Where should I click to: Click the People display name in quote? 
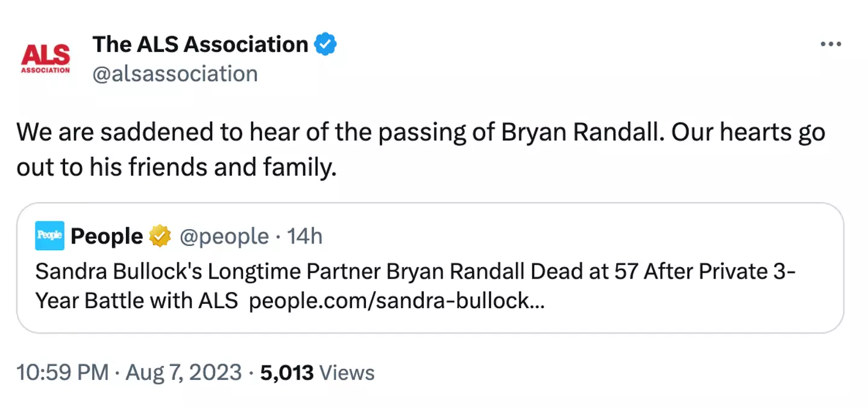pyautogui.click(x=107, y=236)
